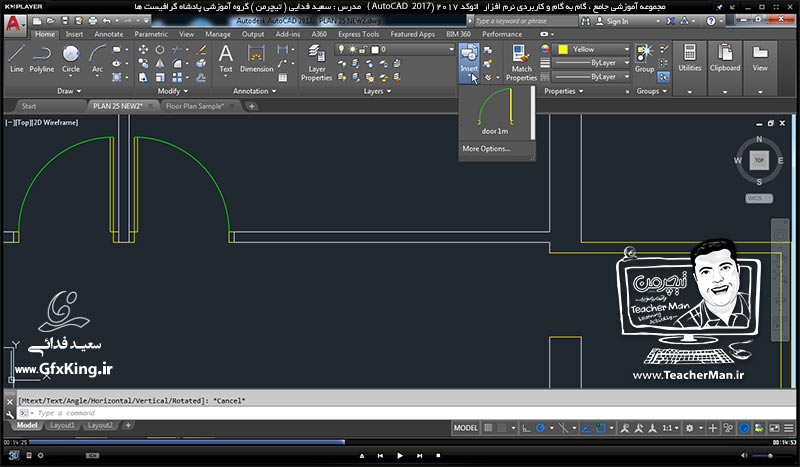
Task: Switch to Floor Plan Sample drawing tab
Action: (x=195, y=106)
